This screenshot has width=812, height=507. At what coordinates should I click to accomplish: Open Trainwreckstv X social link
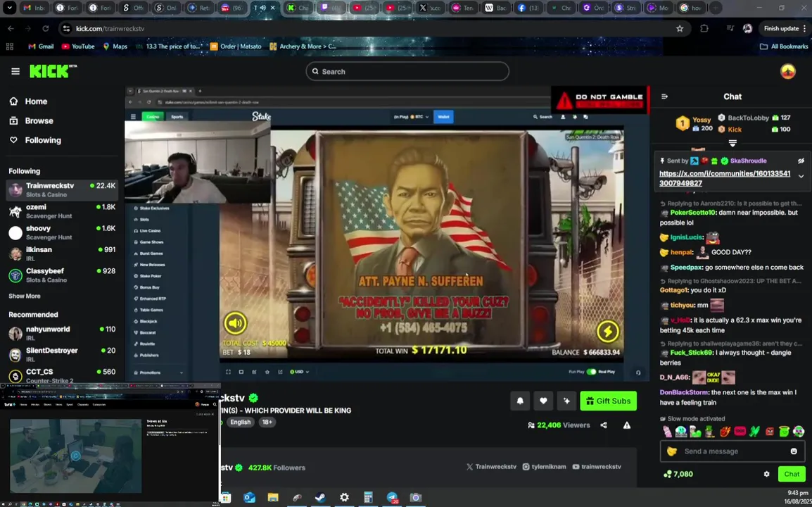tap(491, 467)
